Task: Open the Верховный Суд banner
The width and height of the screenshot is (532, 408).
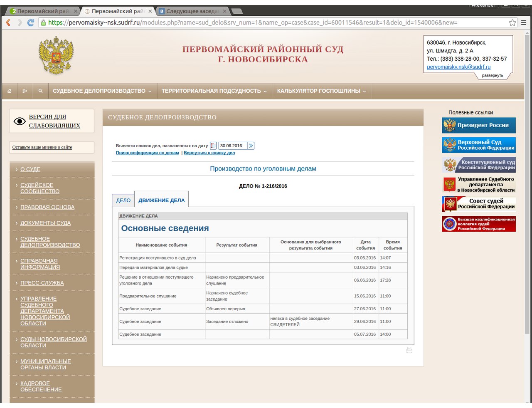Action: (479, 145)
